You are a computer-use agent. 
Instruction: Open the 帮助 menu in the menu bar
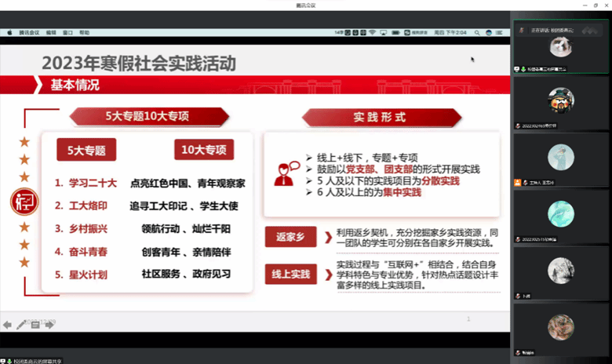click(x=84, y=33)
